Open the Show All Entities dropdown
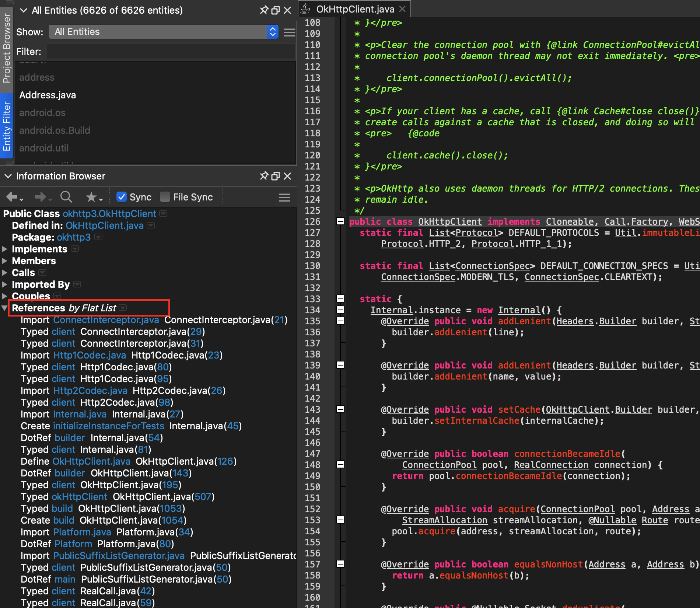This screenshot has height=608, width=700. 164,32
